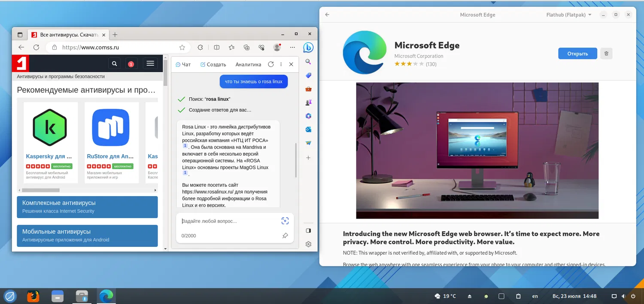The image size is (644, 304).
Task: Open Kaspersky antivirus card
Action: click(x=51, y=143)
